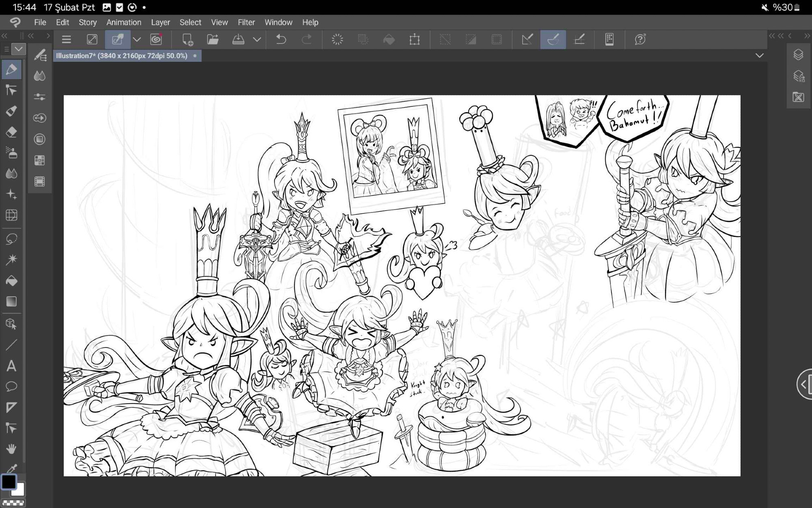Viewport: 812px width, 508px height.
Task: Select the Hand move tool
Action: point(11,449)
